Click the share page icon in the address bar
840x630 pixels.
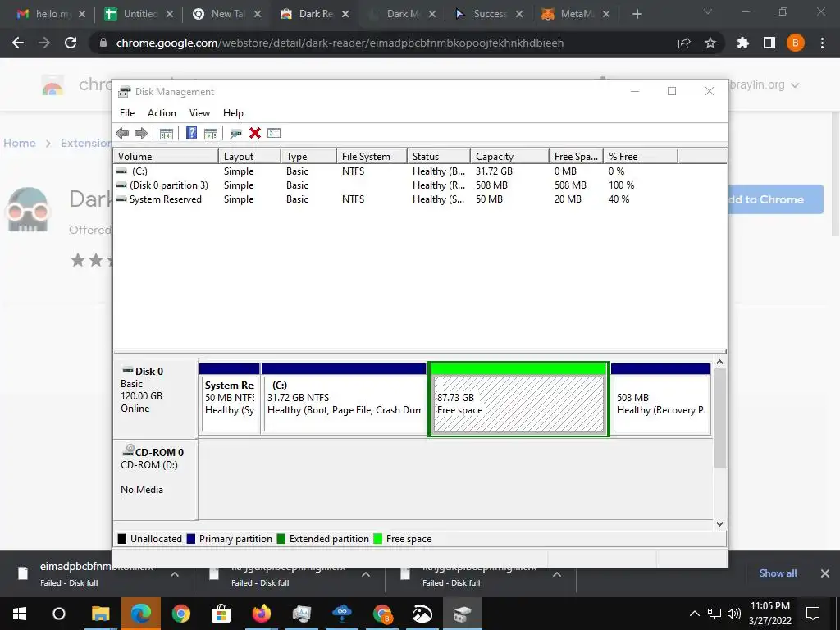pos(684,43)
